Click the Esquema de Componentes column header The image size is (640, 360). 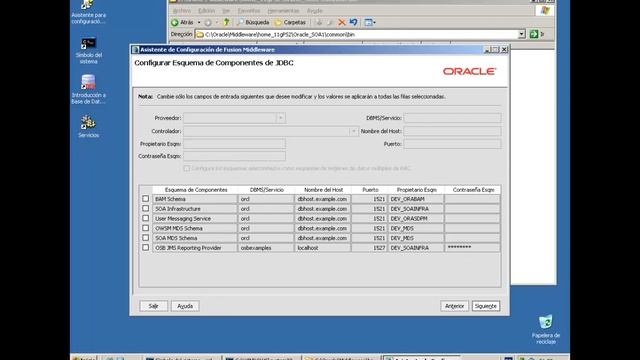[x=196, y=190]
